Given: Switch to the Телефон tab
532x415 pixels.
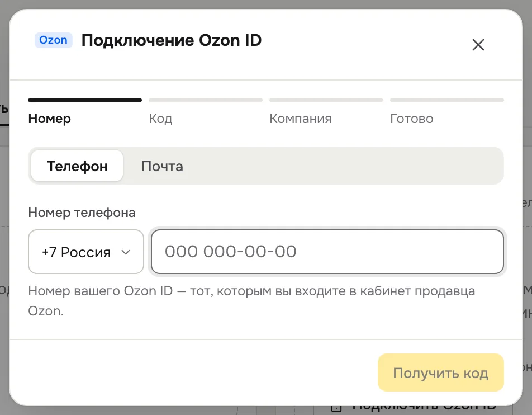Looking at the screenshot, I should point(77,166).
